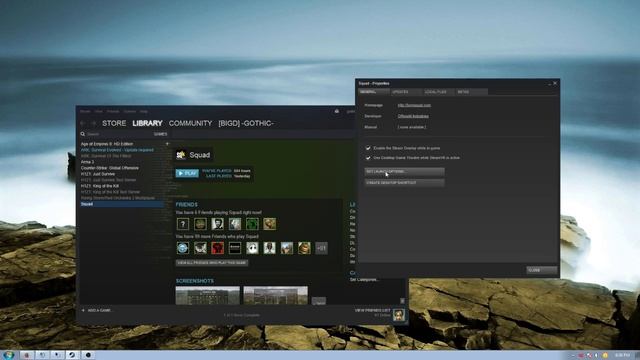Click the Steam icon in the taskbar
This screenshot has height=360, width=640.
(x=72, y=355)
